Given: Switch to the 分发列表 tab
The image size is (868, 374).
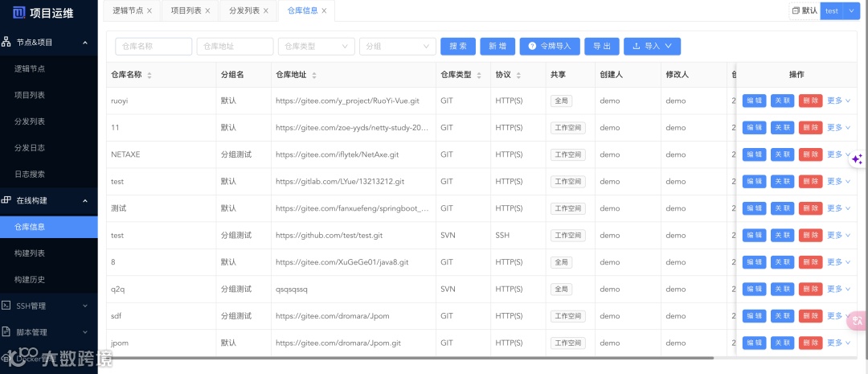Looking at the screenshot, I should click(x=244, y=11).
